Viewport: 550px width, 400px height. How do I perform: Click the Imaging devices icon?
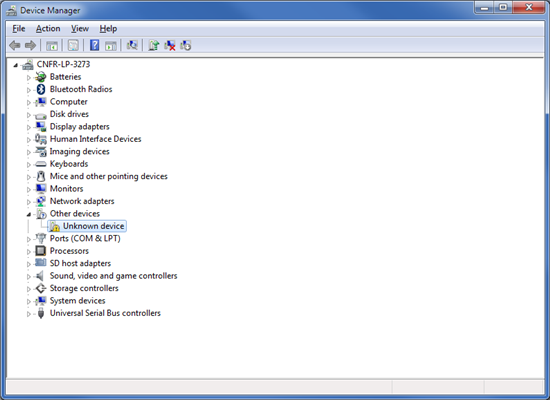[41, 152]
